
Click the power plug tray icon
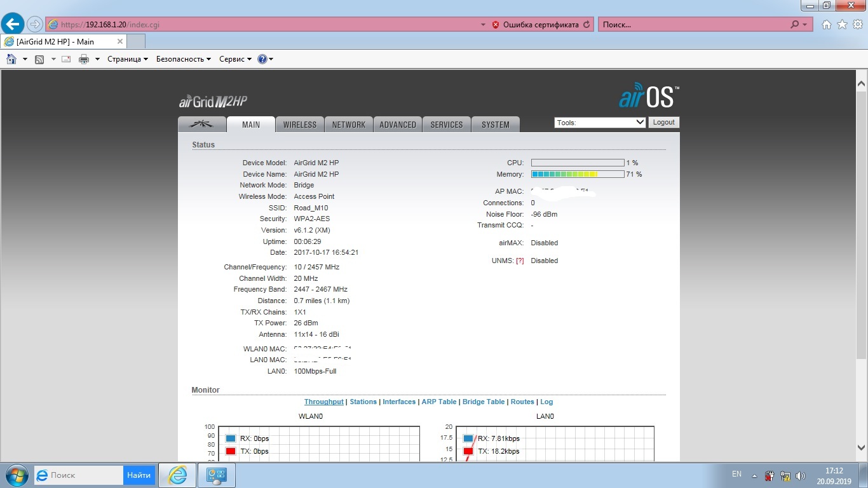[770, 475]
